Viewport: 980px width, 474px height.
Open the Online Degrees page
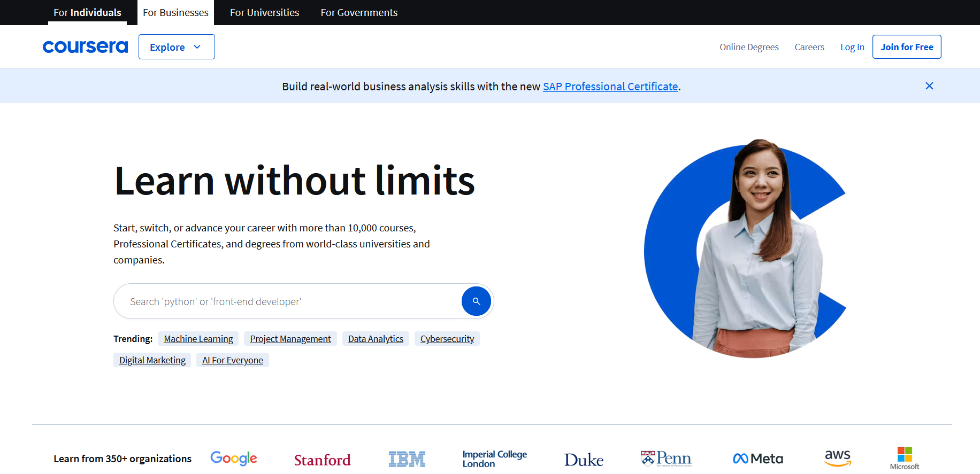(749, 47)
